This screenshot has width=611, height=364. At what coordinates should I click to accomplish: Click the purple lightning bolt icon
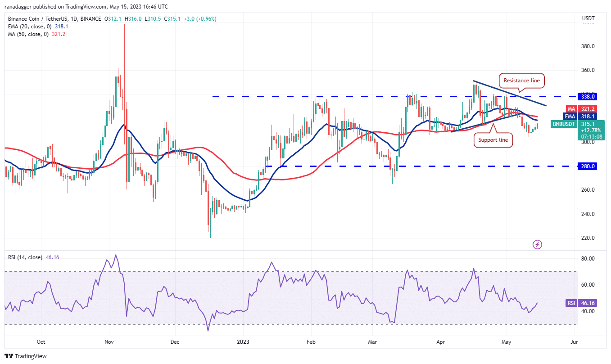[537, 244]
